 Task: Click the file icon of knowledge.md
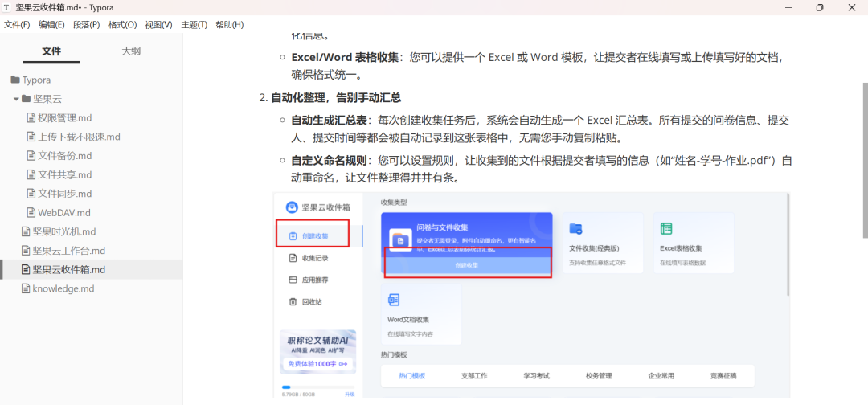(x=26, y=288)
